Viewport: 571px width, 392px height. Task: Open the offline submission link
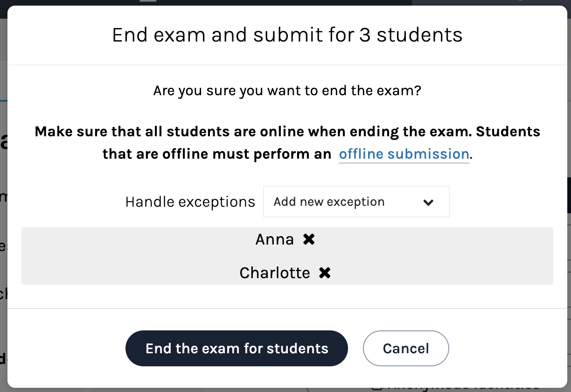tap(404, 154)
